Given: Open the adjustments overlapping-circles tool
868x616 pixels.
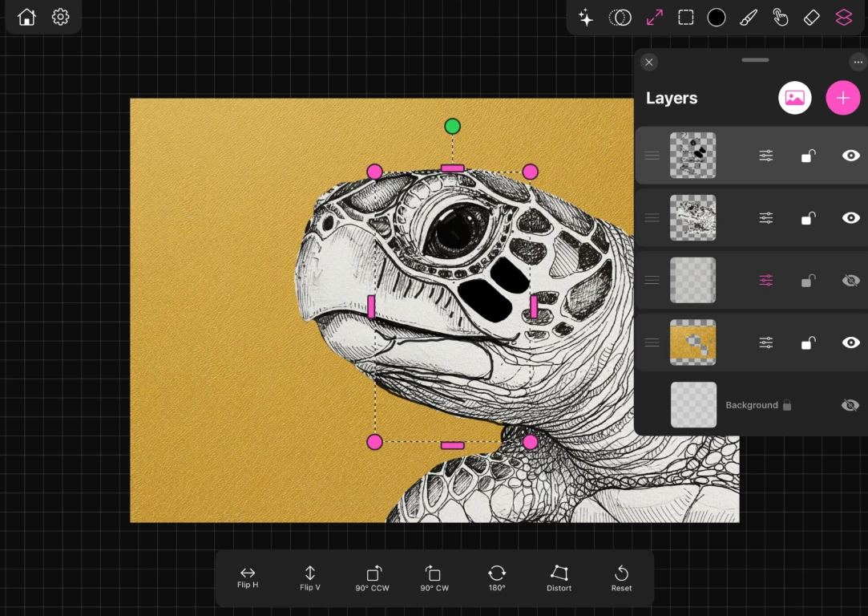Looking at the screenshot, I should (620, 18).
